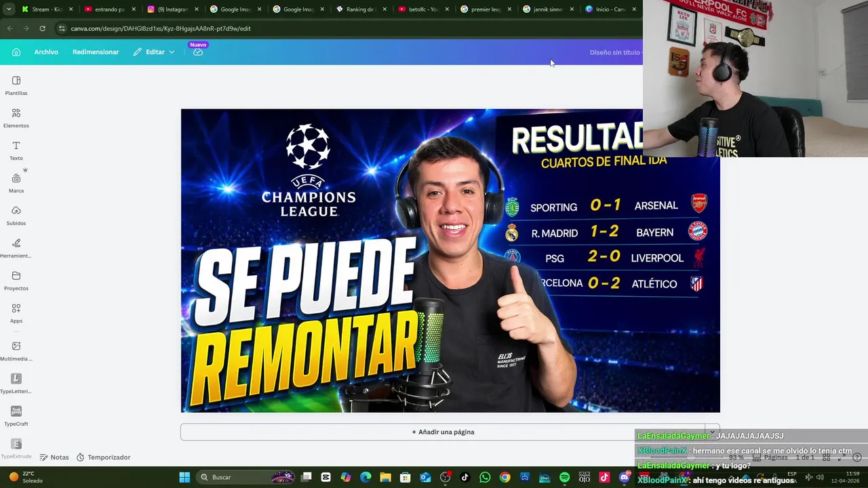Go back in browser history
868x488 pixels.
(9, 28)
